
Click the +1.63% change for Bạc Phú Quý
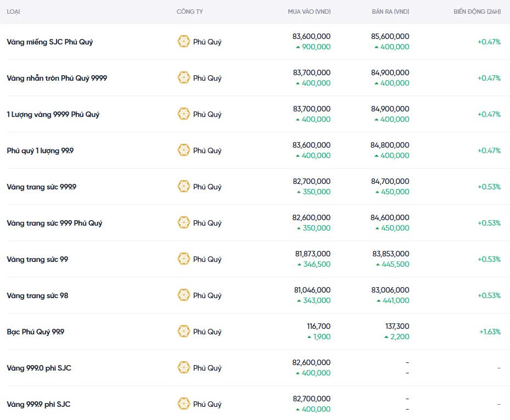490,332
